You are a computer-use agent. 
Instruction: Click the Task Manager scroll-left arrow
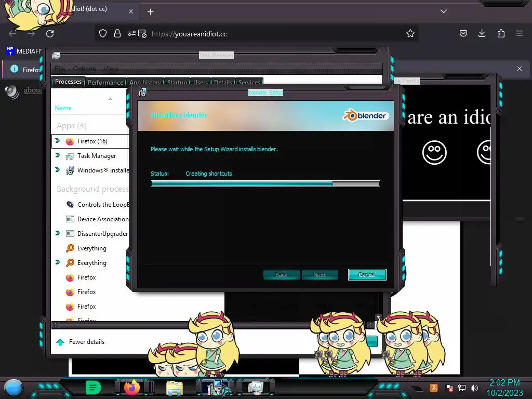pos(55,325)
